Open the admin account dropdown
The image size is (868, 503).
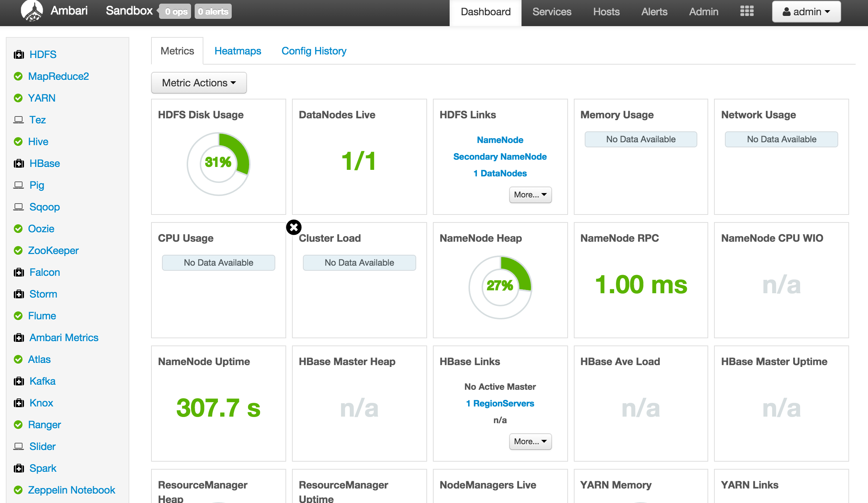pos(806,11)
